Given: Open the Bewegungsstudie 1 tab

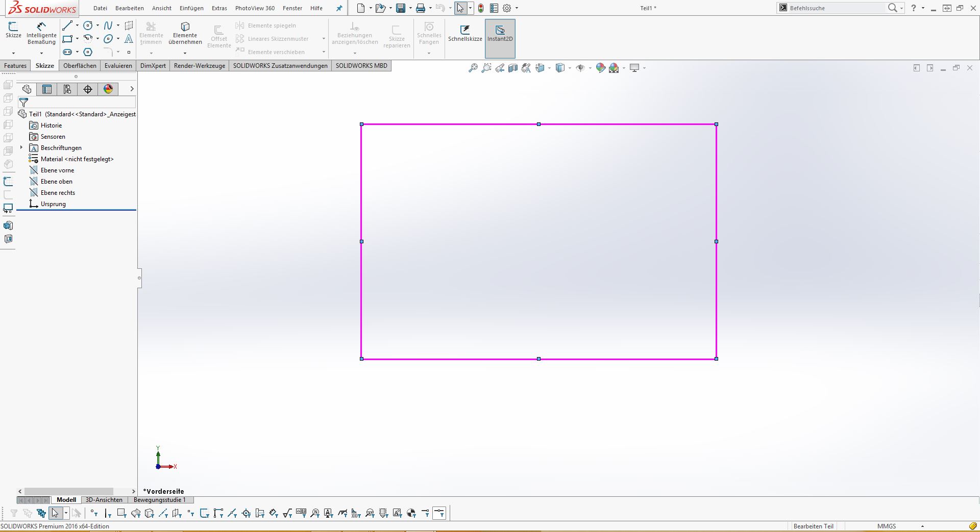Looking at the screenshot, I should pos(160,500).
